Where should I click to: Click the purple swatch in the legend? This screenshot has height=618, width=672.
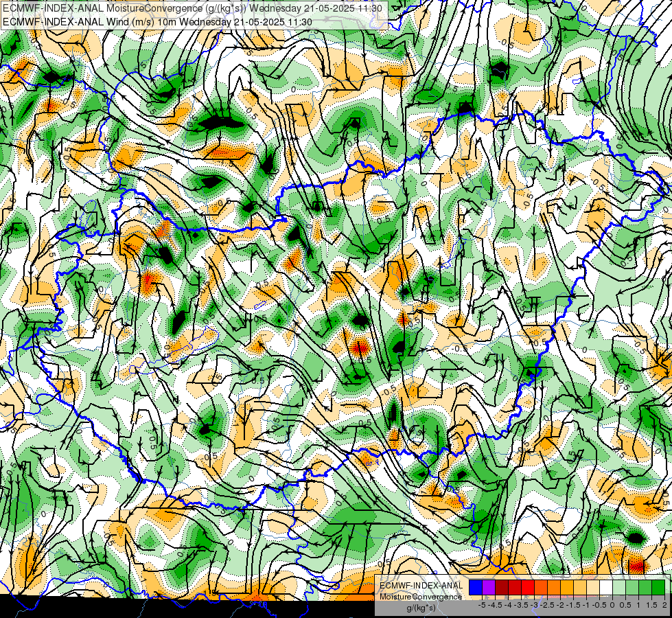(x=489, y=588)
